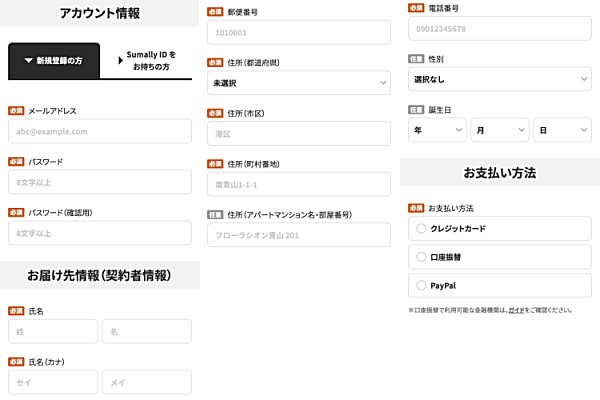600x400 pixels.
Task: Click the メイ kana field
Action: point(146,382)
